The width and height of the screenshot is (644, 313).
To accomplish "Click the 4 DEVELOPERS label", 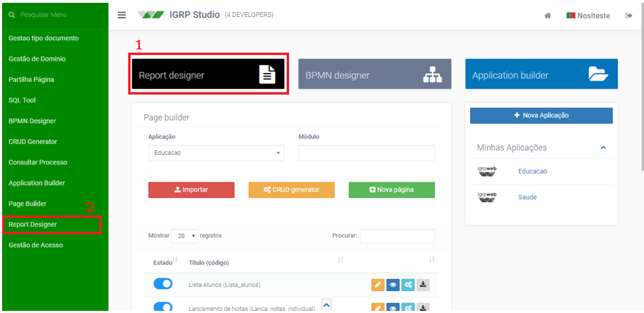I will pos(250,16).
